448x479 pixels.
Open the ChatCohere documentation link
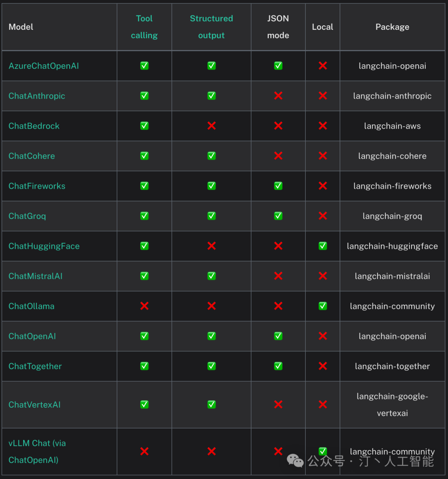coord(32,156)
